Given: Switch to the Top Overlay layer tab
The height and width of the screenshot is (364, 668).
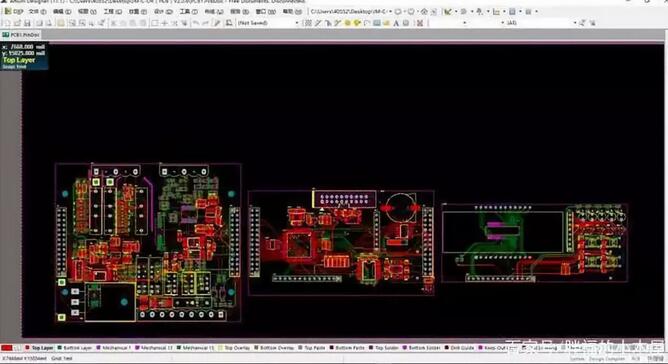Looking at the screenshot, I should (x=234, y=348).
